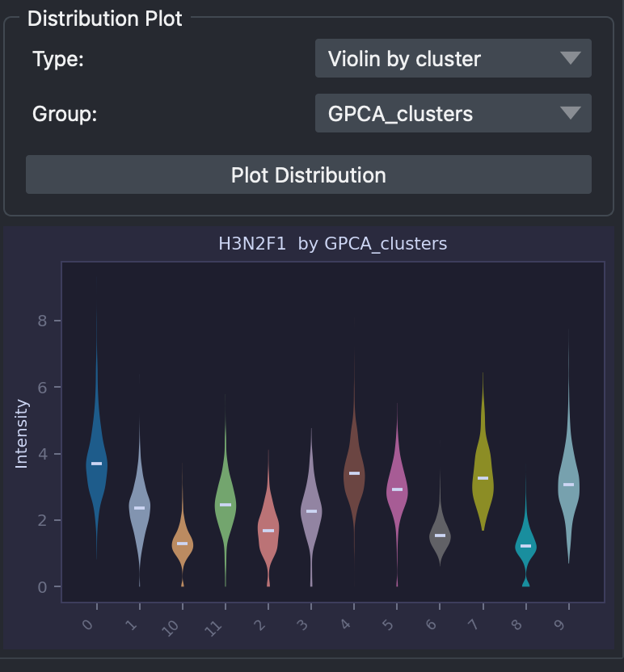
Task: Click the magenta violin for cluster 5
Action: pyautogui.click(x=397, y=491)
